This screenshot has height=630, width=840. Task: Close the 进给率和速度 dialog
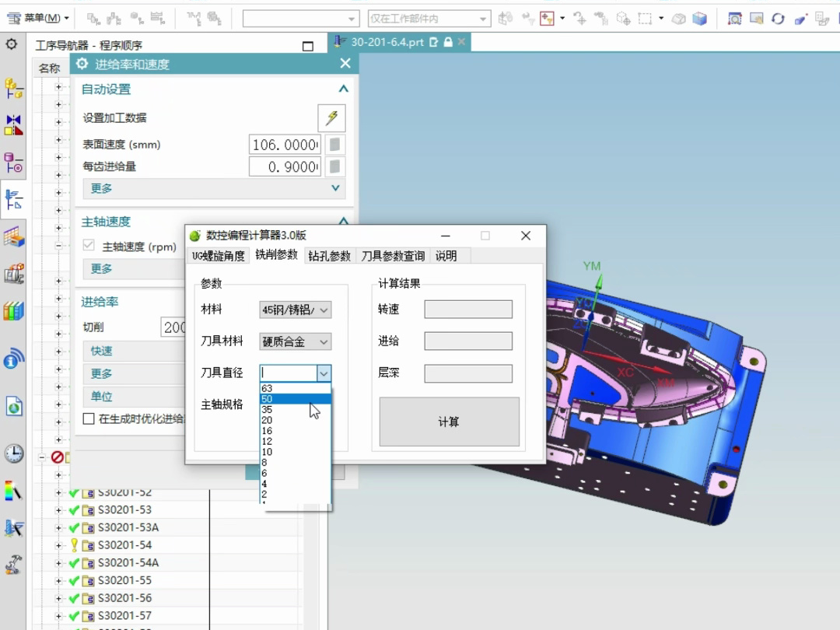pyautogui.click(x=345, y=63)
